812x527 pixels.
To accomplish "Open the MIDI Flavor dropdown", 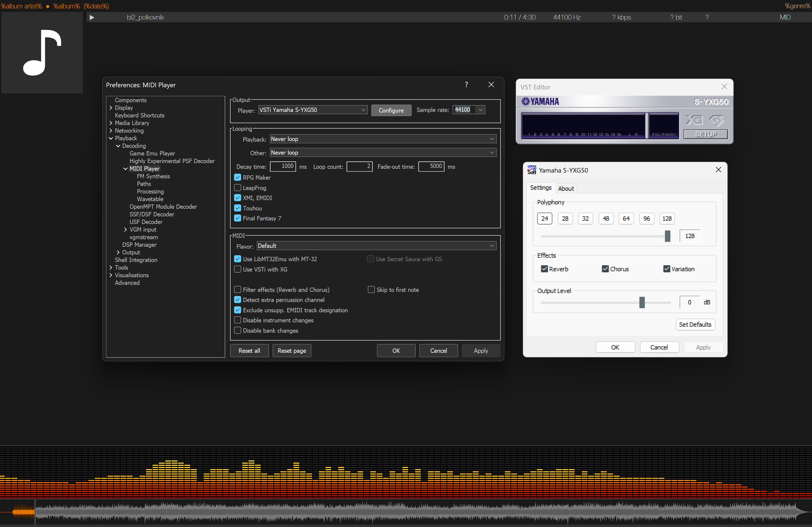I will (376, 246).
